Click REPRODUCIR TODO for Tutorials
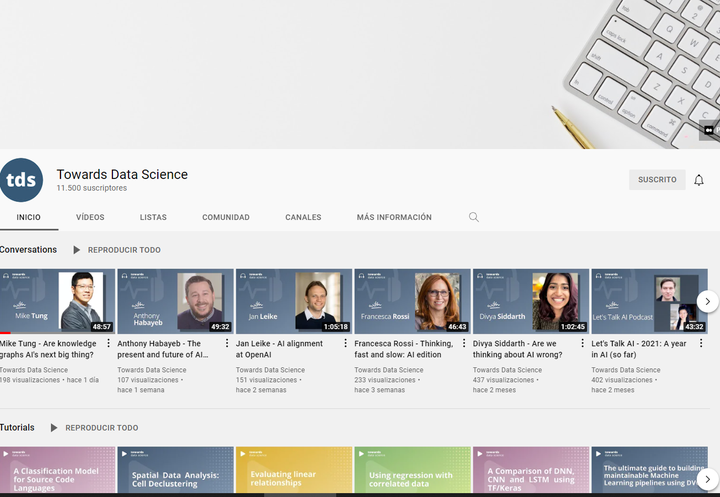The image size is (720, 497). [x=101, y=428]
